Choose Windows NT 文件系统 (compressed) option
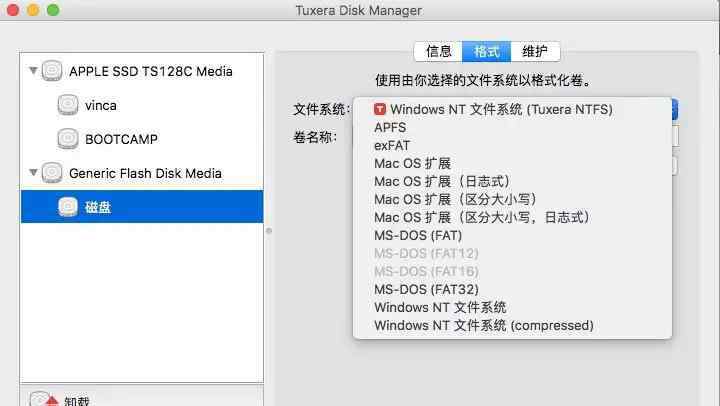 coord(483,325)
